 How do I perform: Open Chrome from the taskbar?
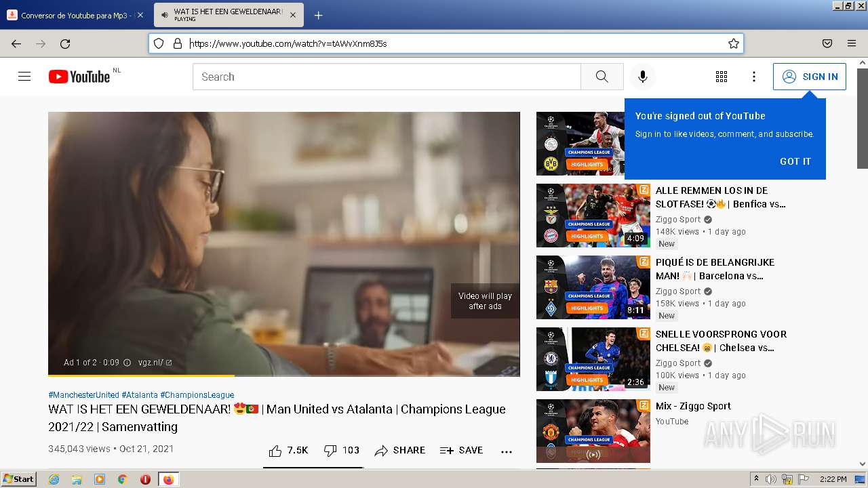122,479
